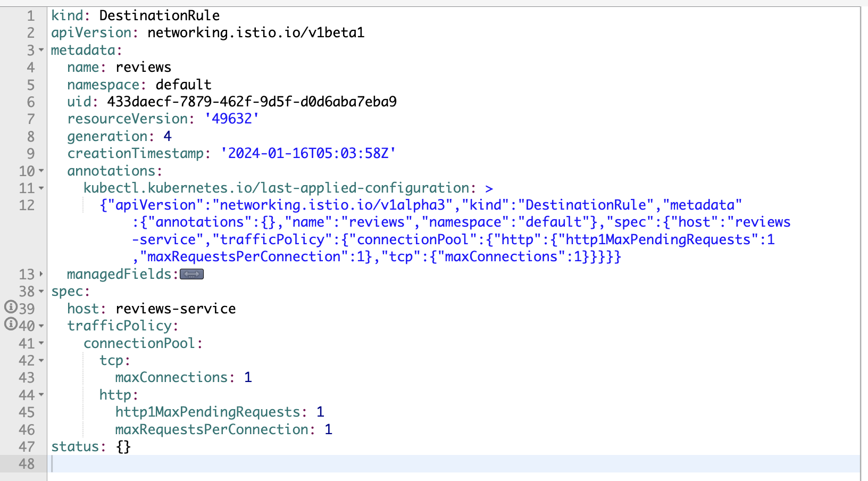Collapse the connectionPool fold arrow on line 41
868x481 pixels.
click(41, 343)
